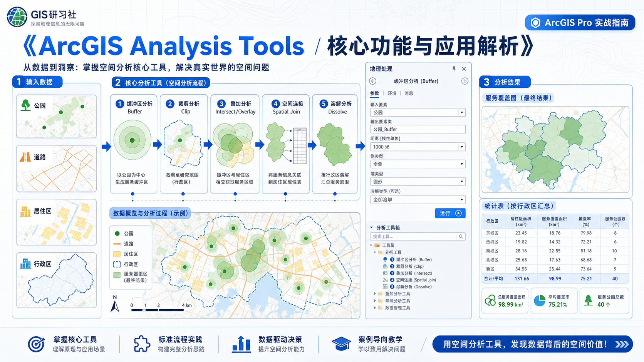Close the 地理处理 pane
The image size is (644, 362).
point(464,69)
